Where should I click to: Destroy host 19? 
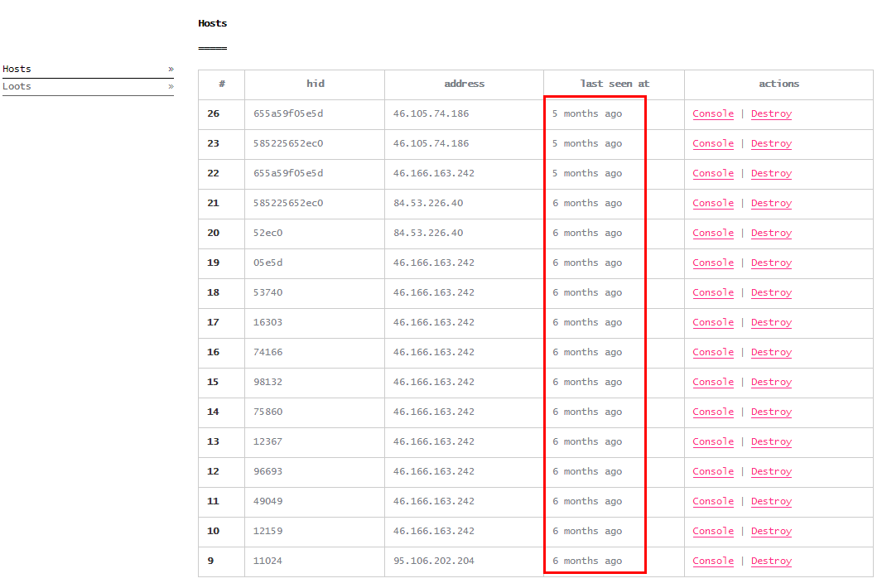tap(771, 263)
